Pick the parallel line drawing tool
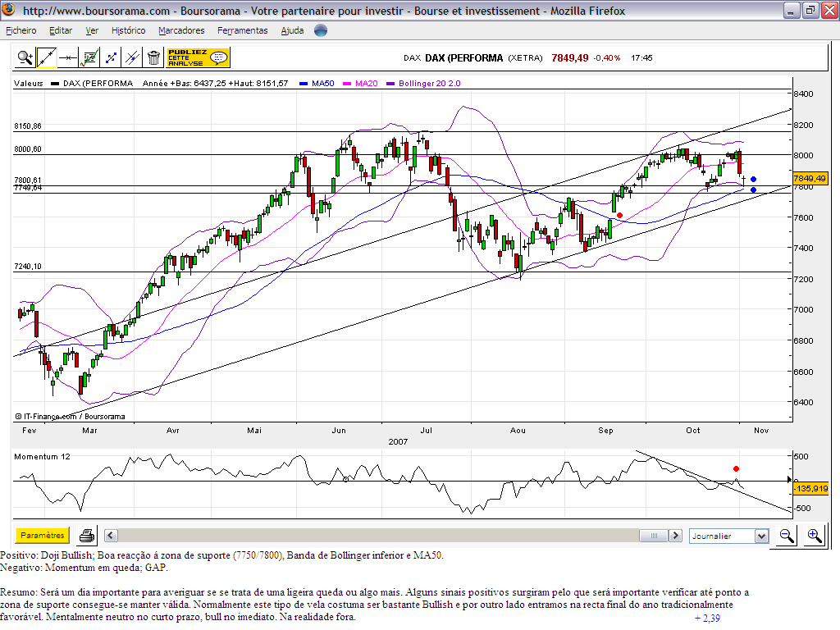The image size is (840, 630). tap(132, 57)
